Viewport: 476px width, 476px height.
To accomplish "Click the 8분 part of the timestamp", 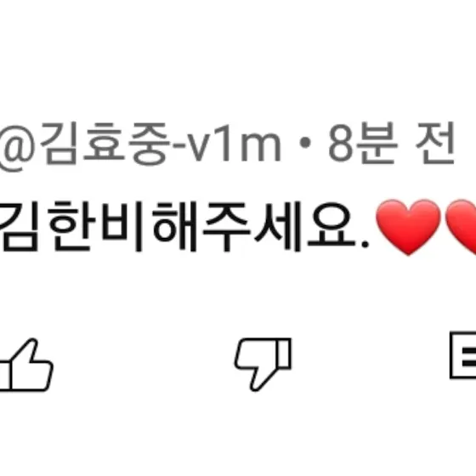I will pos(363,143).
